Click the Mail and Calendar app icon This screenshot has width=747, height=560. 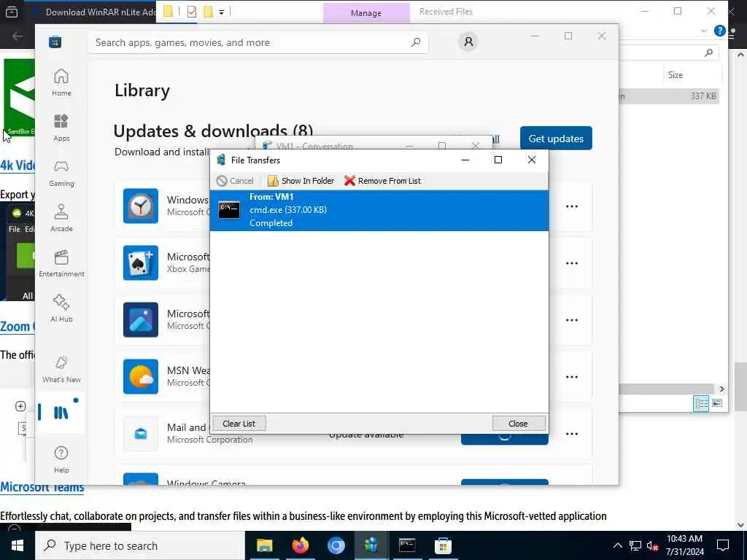pos(141,434)
